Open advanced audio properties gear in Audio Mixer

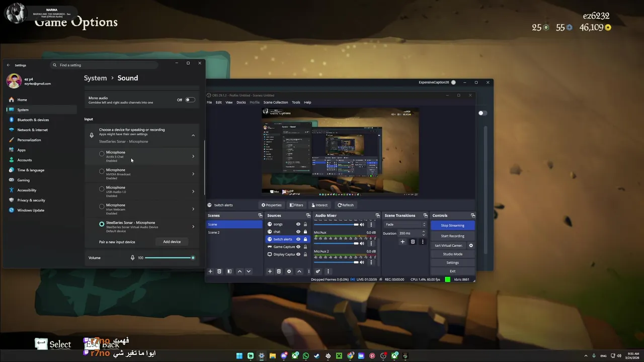[318, 271]
